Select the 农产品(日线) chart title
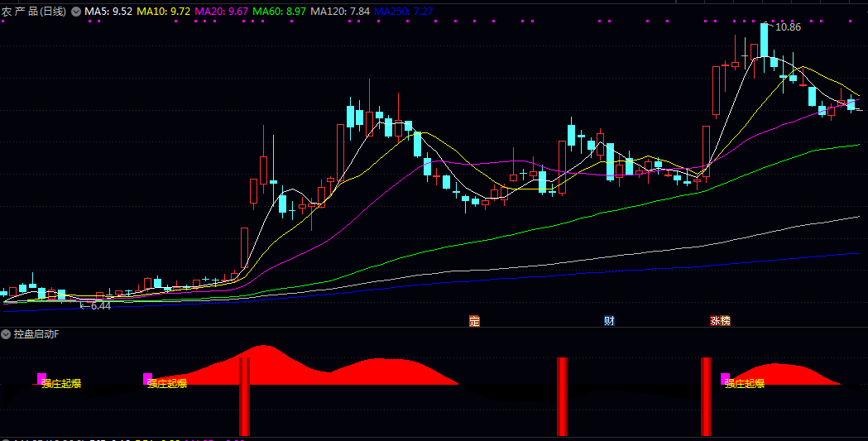 click(34, 12)
